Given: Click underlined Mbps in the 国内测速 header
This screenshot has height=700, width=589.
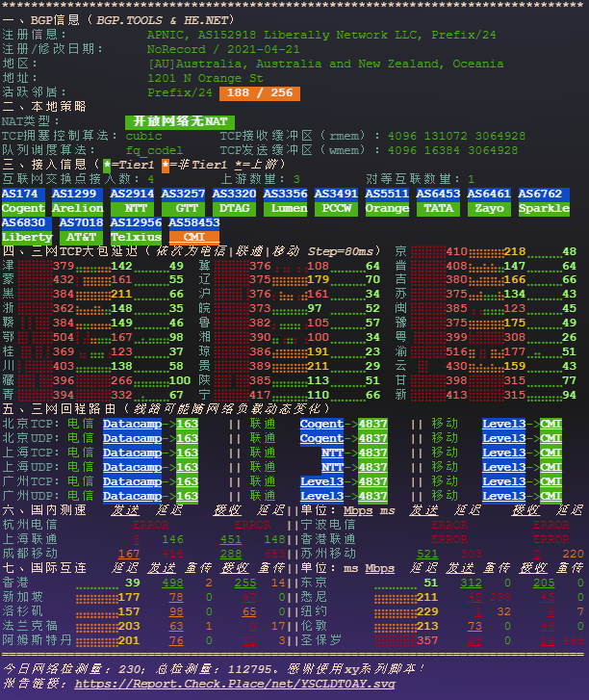Looking at the screenshot, I should pos(358,510).
